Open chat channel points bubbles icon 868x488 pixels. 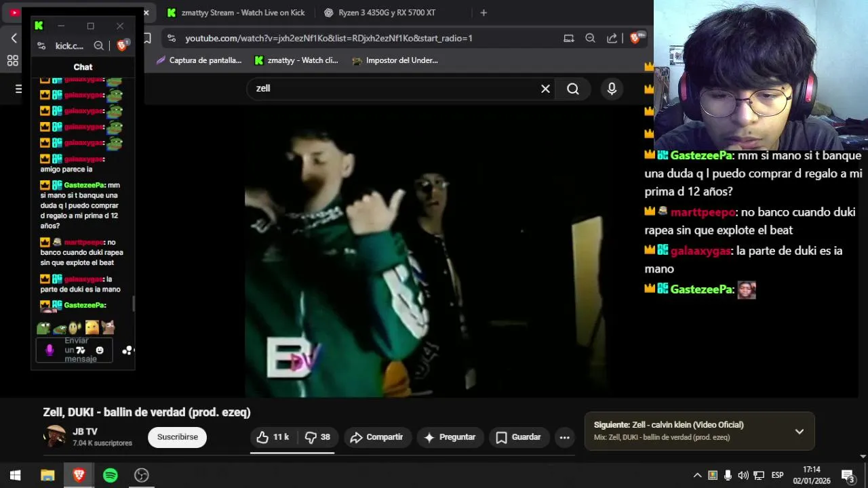pos(127,350)
